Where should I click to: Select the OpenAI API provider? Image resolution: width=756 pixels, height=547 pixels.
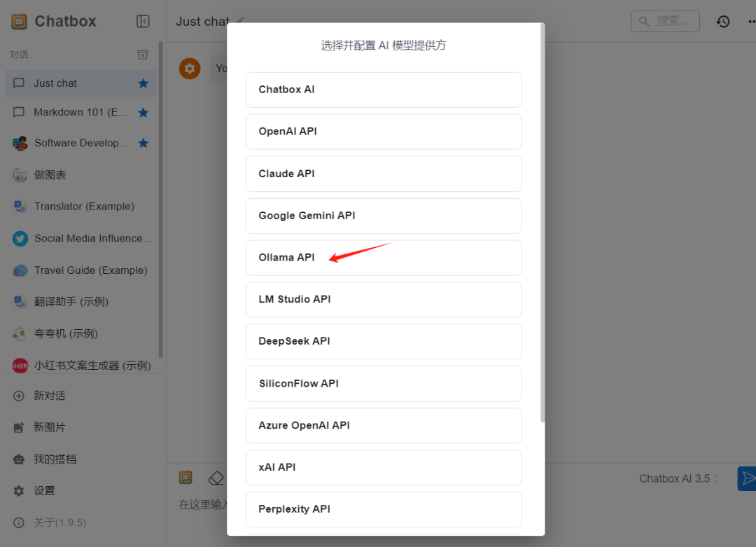tap(384, 132)
